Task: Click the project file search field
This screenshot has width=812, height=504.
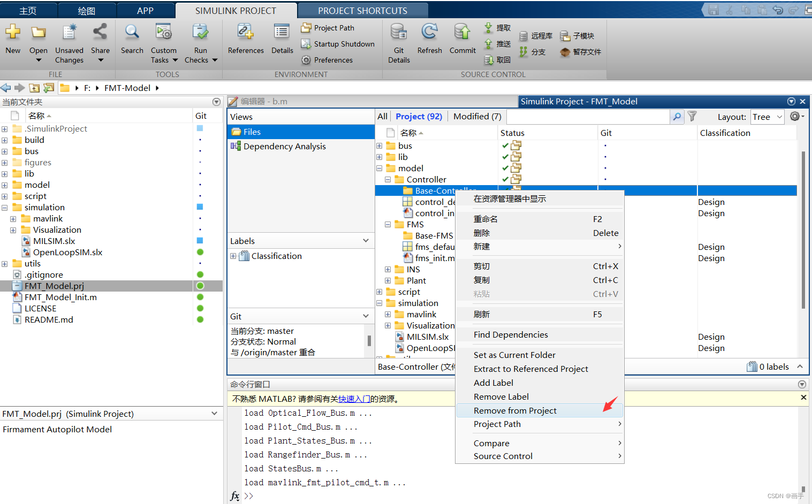Action: click(x=588, y=117)
